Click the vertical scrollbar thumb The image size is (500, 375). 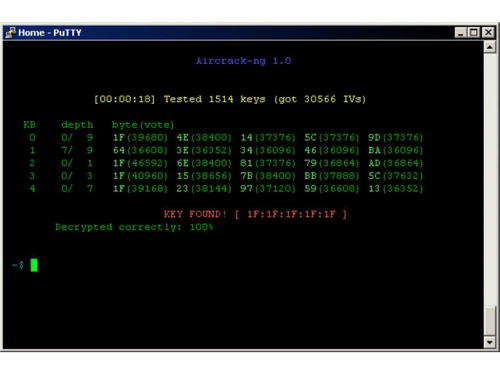point(490,321)
